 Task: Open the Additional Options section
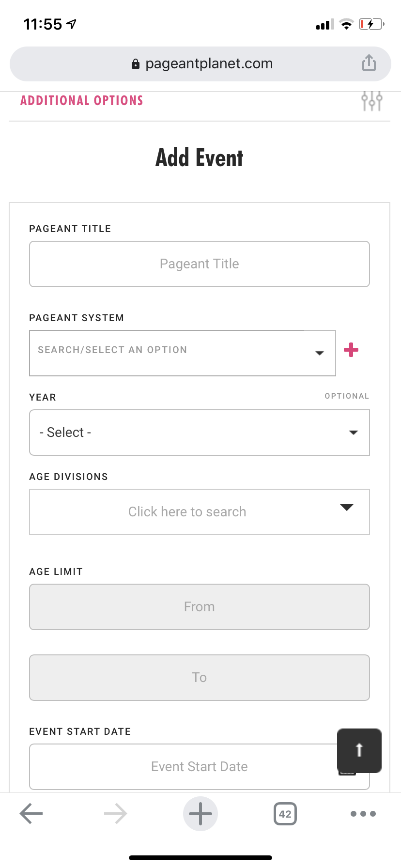click(82, 101)
